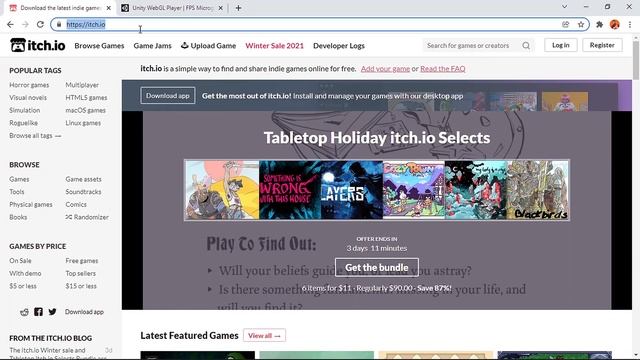Screen dimensions: 640x360
Task: Reload the page with the refresh icon
Action: 40,24
